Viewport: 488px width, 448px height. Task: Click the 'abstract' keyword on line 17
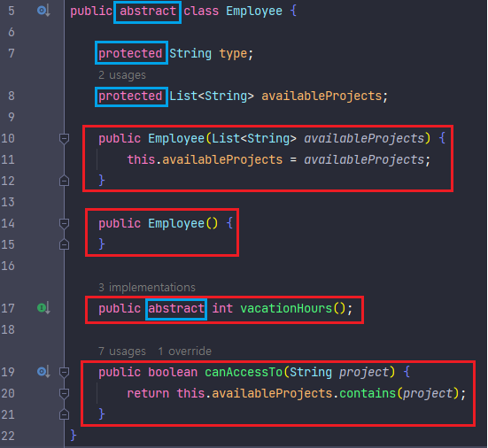click(x=176, y=309)
